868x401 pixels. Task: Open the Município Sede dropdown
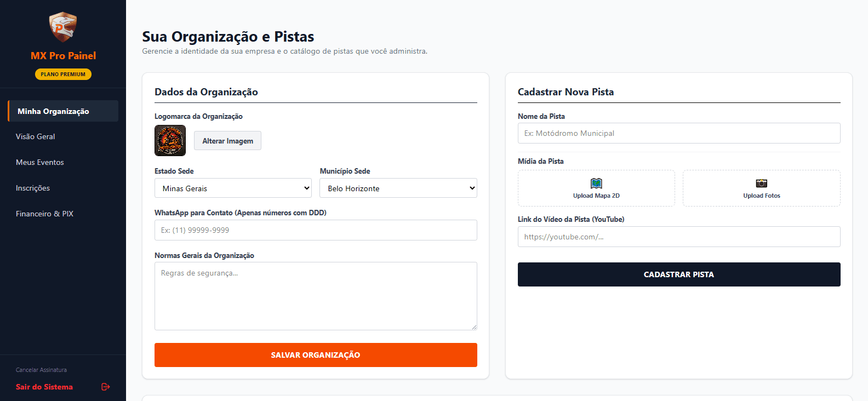tap(398, 188)
